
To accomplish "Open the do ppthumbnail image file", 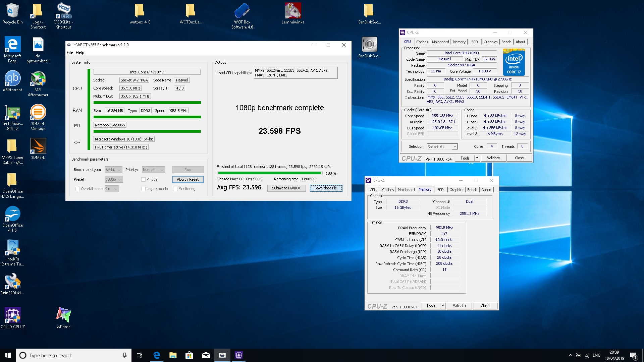I will pos(38,50).
